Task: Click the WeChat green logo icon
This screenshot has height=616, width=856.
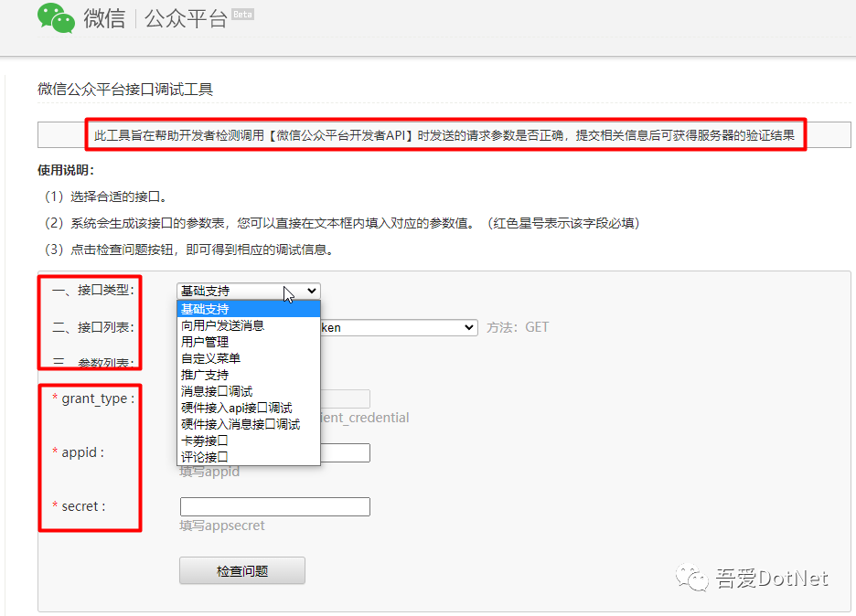Action: click(x=55, y=18)
